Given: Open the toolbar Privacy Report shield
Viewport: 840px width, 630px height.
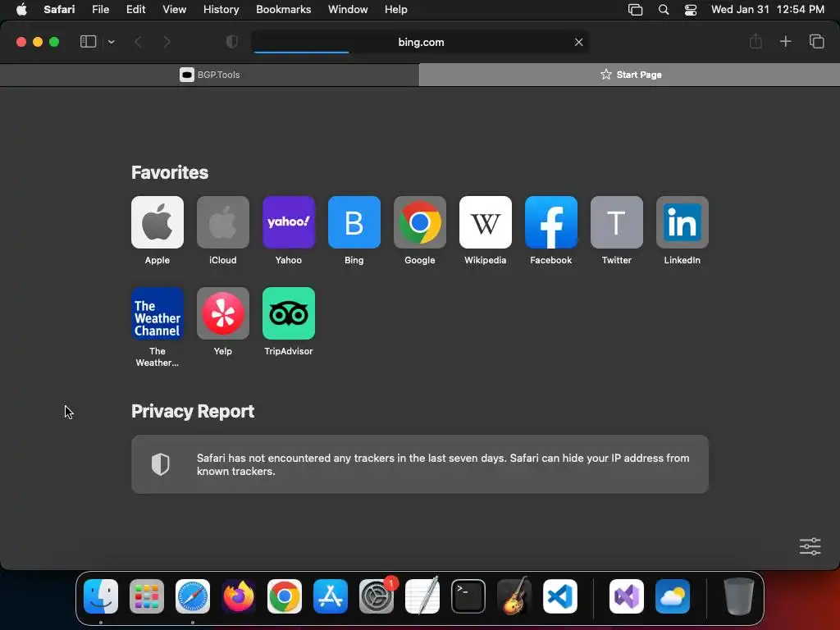Looking at the screenshot, I should click(x=232, y=42).
